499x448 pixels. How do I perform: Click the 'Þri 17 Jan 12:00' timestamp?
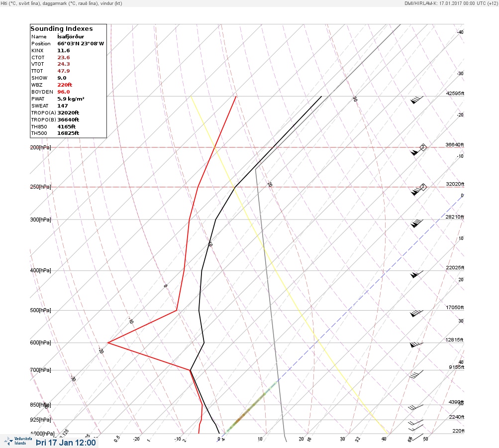pos(66,443)
